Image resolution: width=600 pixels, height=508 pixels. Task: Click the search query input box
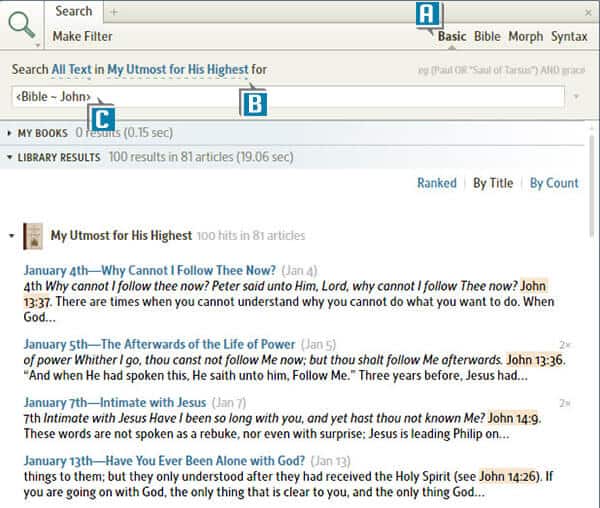point(288,97)
